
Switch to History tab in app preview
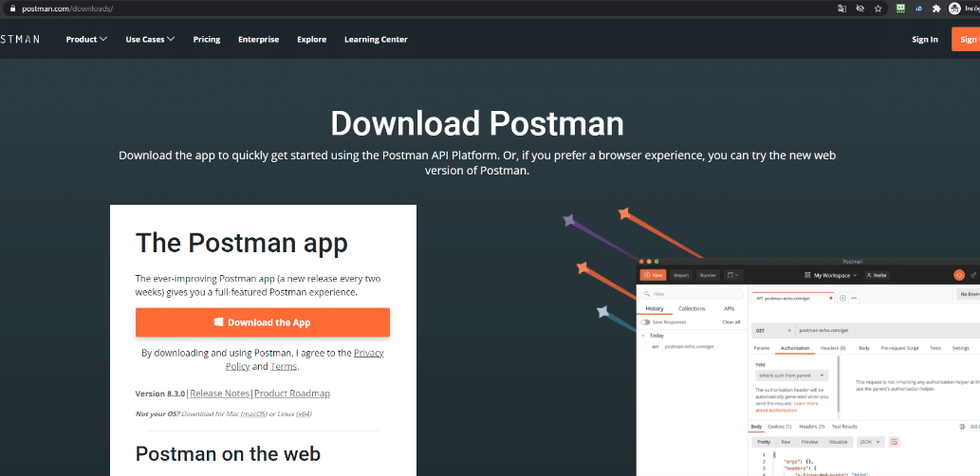655,308
